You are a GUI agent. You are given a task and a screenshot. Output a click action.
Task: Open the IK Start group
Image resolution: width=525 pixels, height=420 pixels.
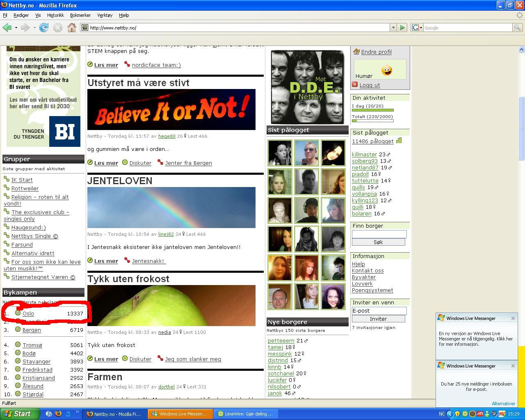pos(22,180)
